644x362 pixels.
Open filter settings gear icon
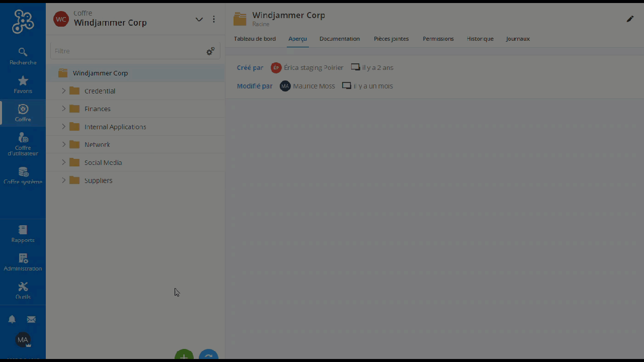tap(210, 51)
